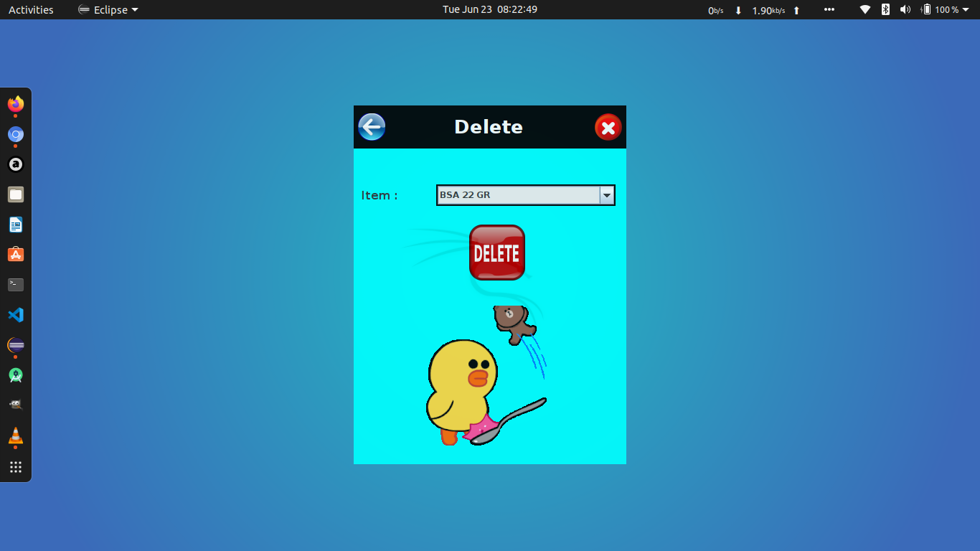The image size is (980, 551).
Task: Click the red DELETE button
Action: (x=497, y=253)
